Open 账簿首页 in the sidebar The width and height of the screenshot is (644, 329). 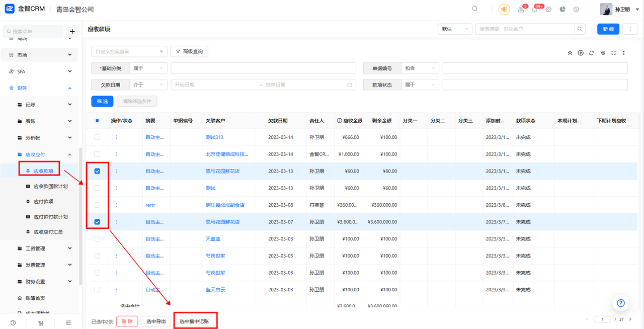35,298
